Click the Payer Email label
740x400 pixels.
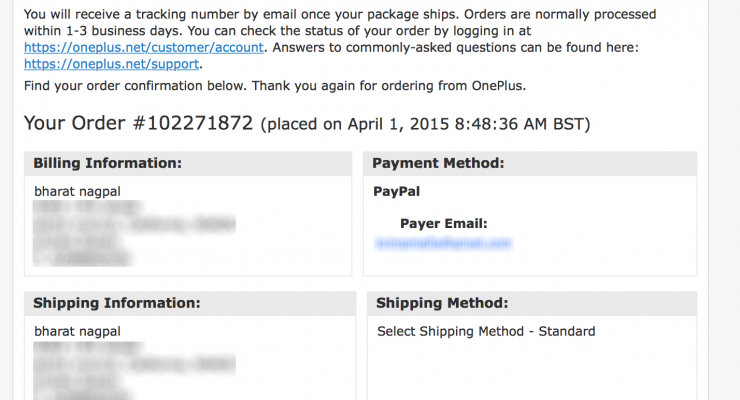[x=444, y=223]
